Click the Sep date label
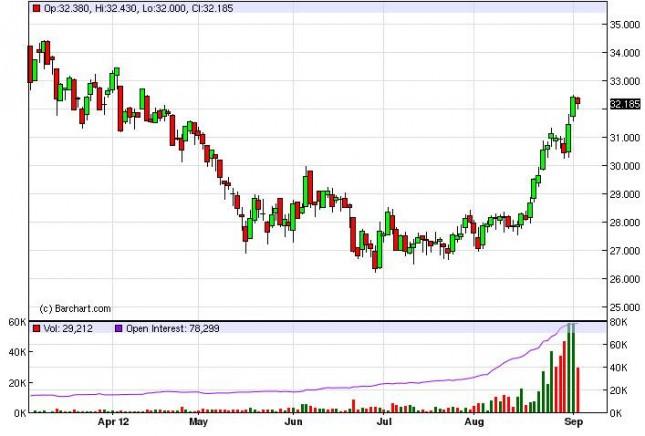 click(573, 422)
